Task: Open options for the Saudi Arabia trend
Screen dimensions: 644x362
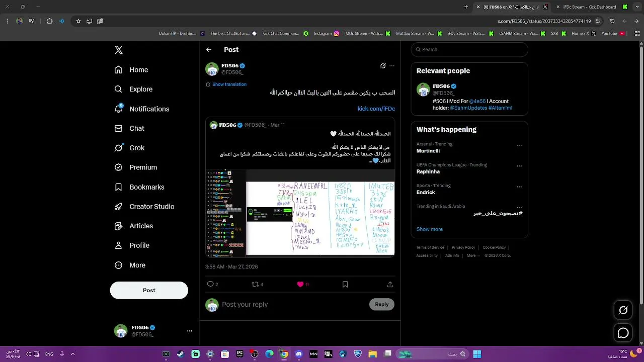Action: [519, 207]
